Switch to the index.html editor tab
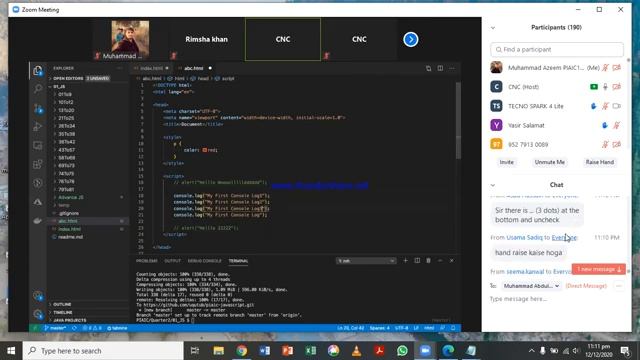This screenshot has width=640, height=360. [x=151, y=68]
